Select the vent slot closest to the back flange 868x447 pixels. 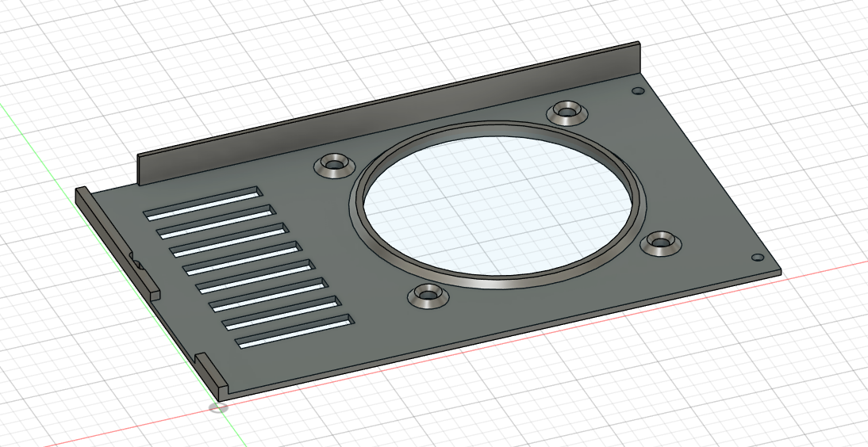pyautogui.click(x=203, y=202)
